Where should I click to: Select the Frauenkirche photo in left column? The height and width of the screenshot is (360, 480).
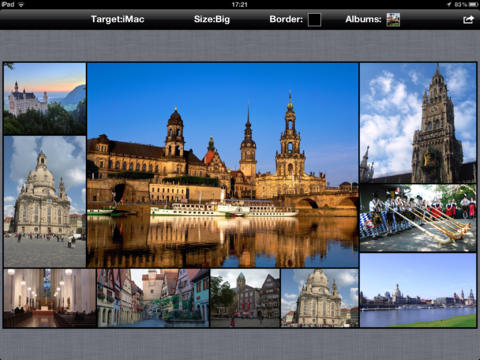coord(45,201)
